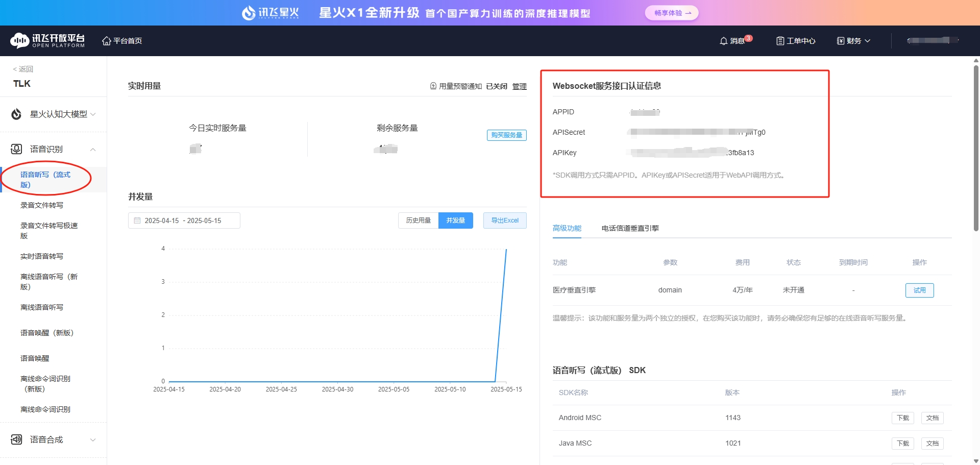This screenshot has width=980, height=465.
Task: Open 实时语音转写 menu item
Action: [x=42, y=256]
